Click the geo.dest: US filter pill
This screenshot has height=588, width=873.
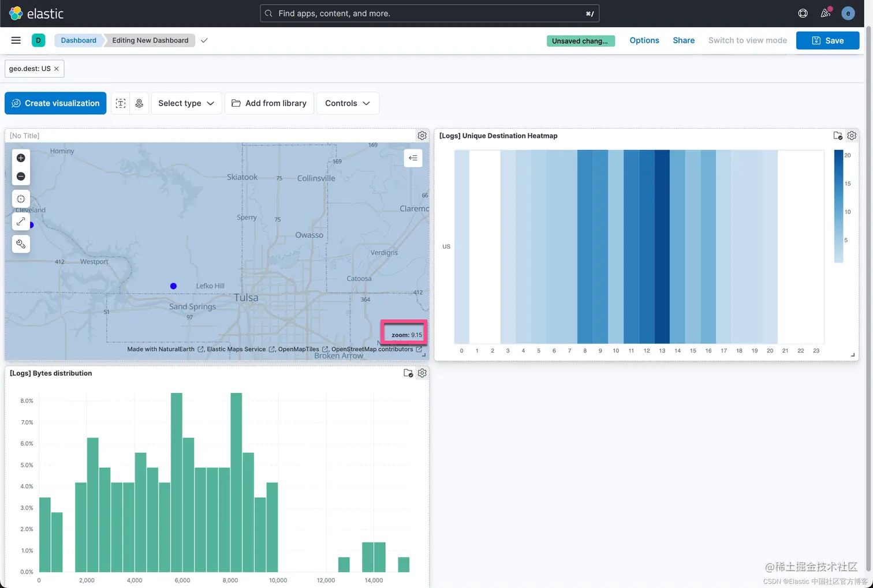(x=30, y=69)
